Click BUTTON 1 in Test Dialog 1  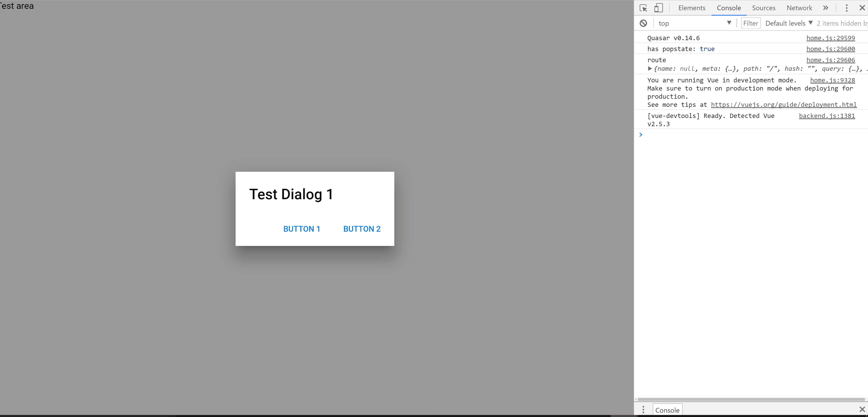[x=302, y=228]
